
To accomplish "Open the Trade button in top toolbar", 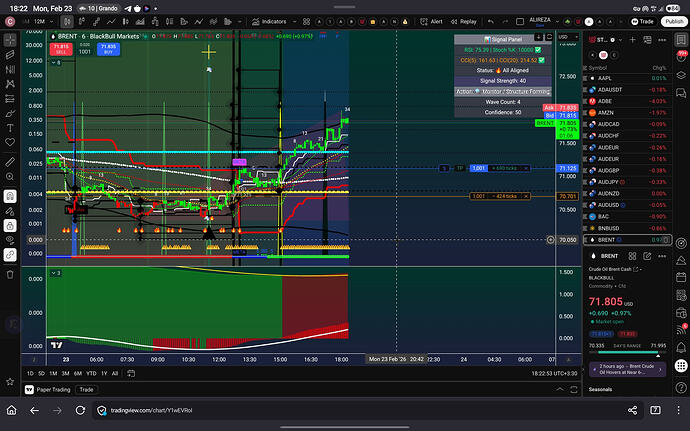I will click(x=642, y=22).
